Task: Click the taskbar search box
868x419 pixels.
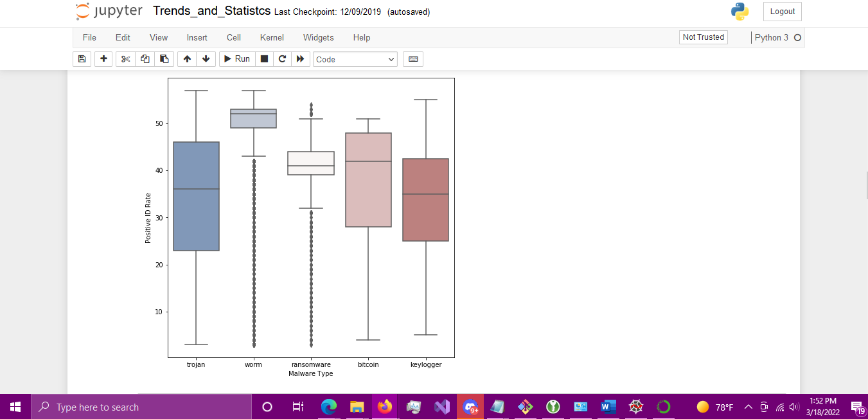Action: coord(141,407)
